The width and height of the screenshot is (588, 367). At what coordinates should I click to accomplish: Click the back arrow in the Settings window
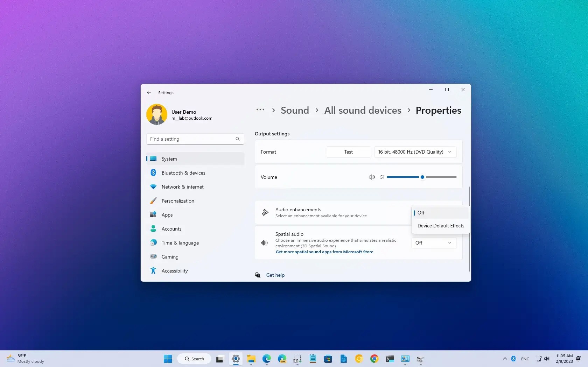(149, 92)
